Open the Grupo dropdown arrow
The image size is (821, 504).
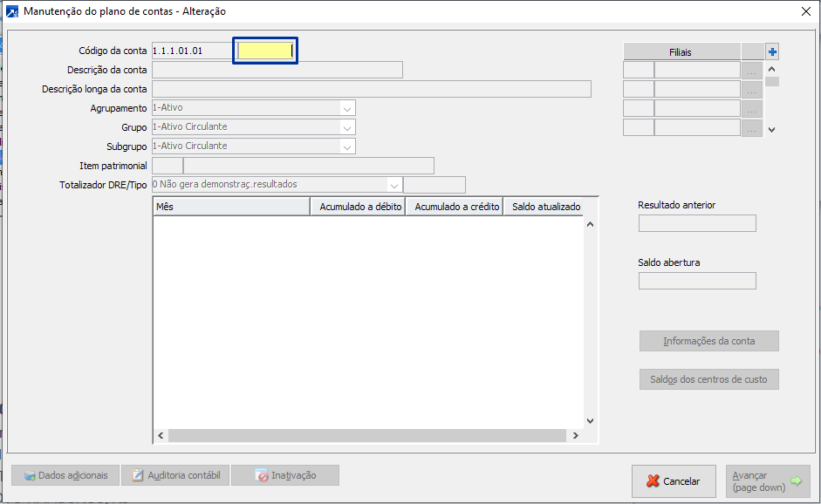click(347, 127)
